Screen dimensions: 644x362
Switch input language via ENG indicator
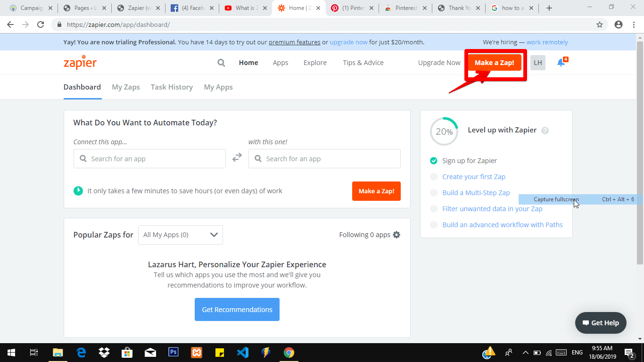tap(577, 353)
